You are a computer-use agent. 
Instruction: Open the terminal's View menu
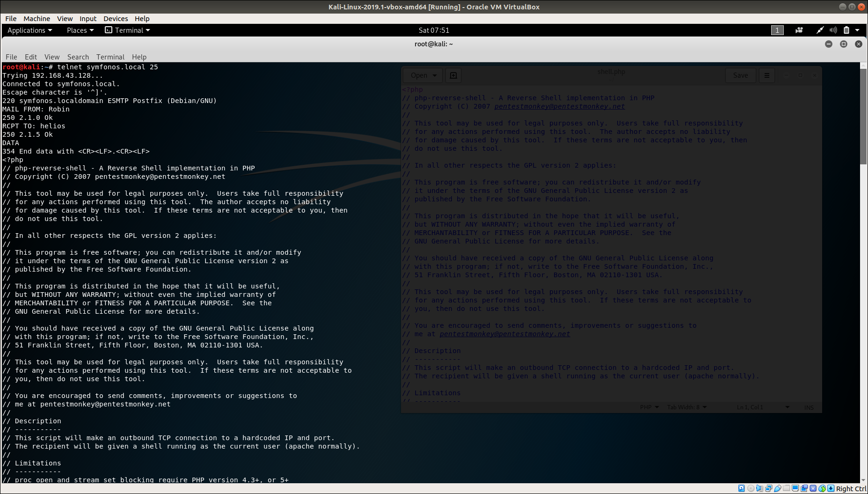click(52, 57)
